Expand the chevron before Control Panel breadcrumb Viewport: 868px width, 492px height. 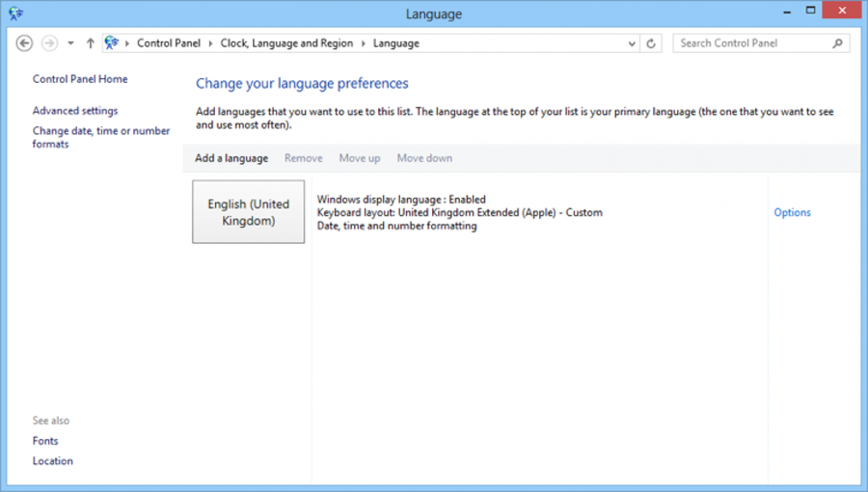127,43
